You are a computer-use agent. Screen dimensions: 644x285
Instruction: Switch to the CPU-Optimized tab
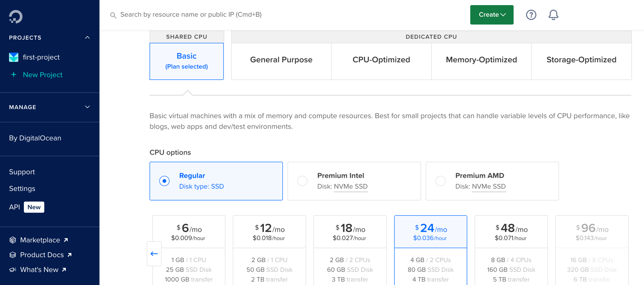(x=381, y=60)
